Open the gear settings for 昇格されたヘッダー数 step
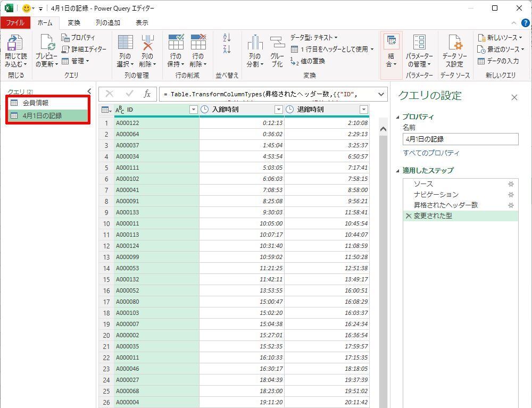The height and width of the screenshot is (408, 532). [x=511, y=205]
